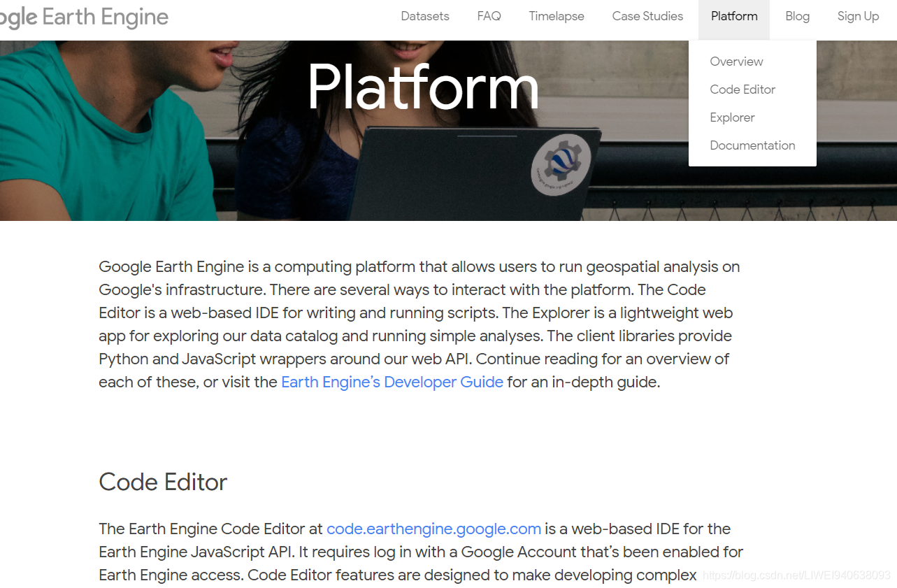Open the Datasets menu item
The image size is (897, 588).
coord(425,16)
